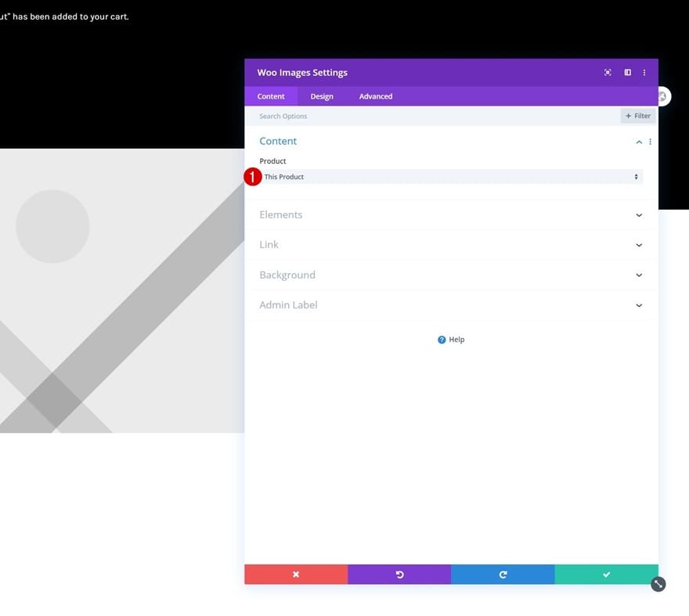Click the blue Help question mark icon
The width and height of the screenshot is (689, 616).
pyautogui.click(x=442, y=340)
